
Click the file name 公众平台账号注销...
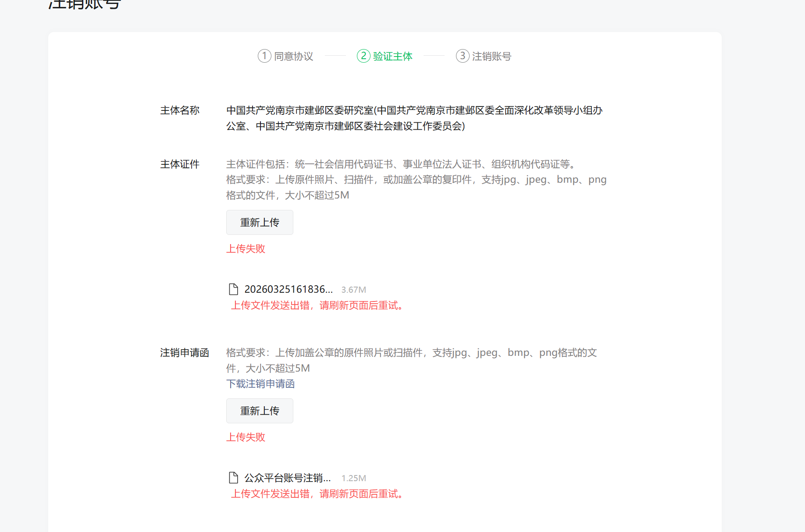click(x=288, y=478)
